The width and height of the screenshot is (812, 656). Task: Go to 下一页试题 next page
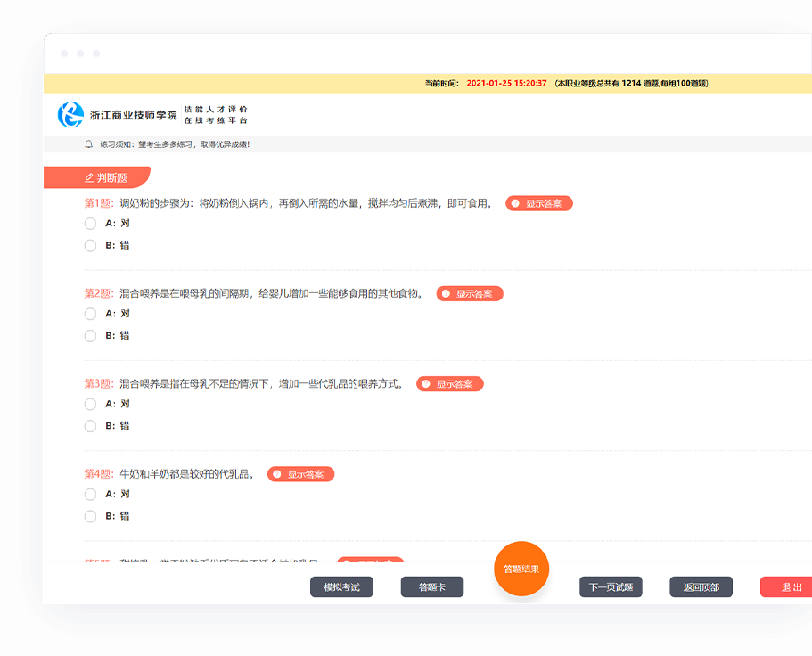[611, 587]
